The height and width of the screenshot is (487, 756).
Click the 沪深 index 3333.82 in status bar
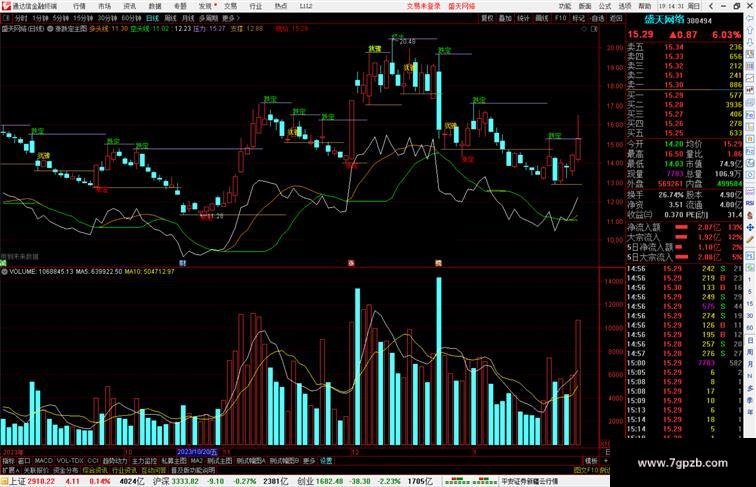tap(185, 481)
